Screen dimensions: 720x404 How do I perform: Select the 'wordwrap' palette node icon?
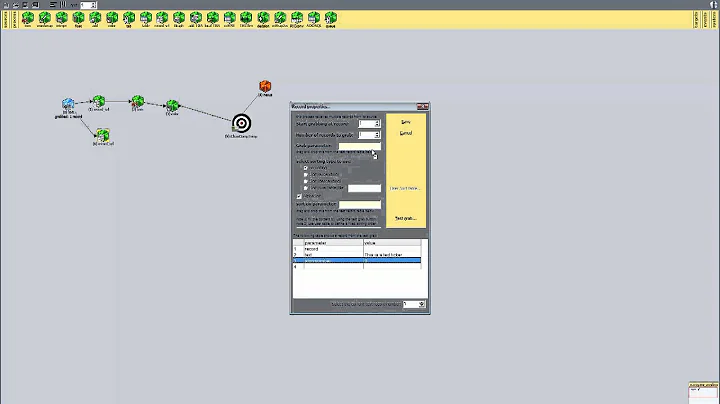coord(45,18)
